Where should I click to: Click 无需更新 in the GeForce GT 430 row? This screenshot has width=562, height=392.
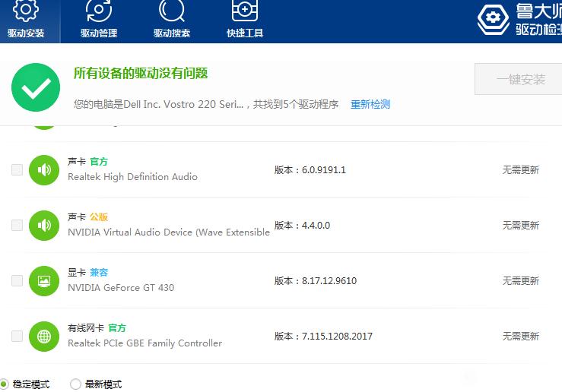click(x=521, y=280)
